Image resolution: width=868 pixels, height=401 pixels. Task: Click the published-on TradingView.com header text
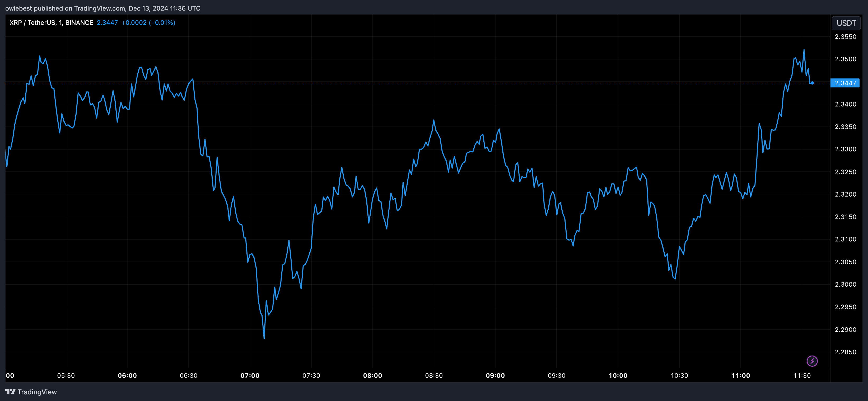pyautogui.click(x=103, y=8)
